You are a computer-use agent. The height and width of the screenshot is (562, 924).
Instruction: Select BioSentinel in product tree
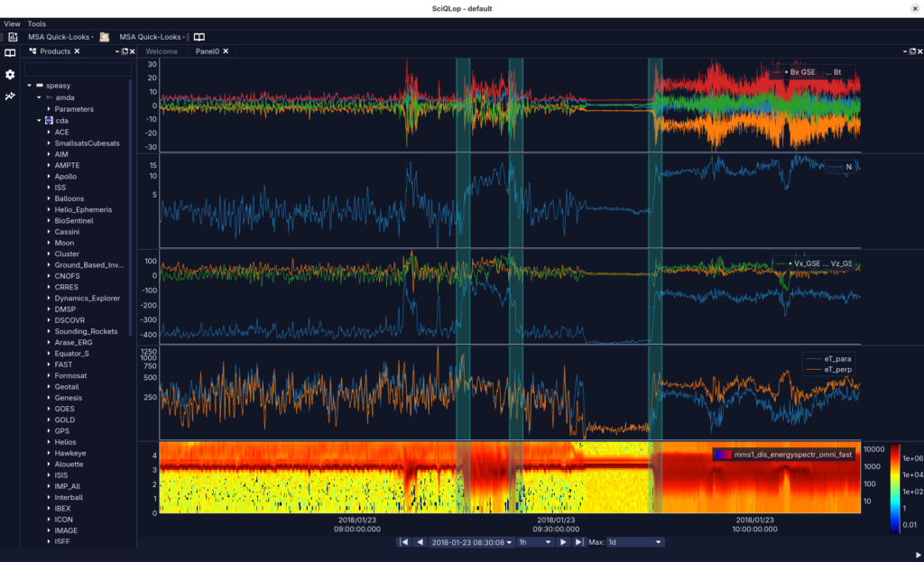[74, 221]
